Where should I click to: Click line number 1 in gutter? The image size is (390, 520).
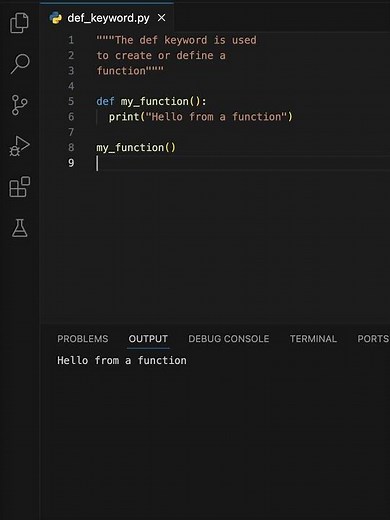(x=71, y=40)
